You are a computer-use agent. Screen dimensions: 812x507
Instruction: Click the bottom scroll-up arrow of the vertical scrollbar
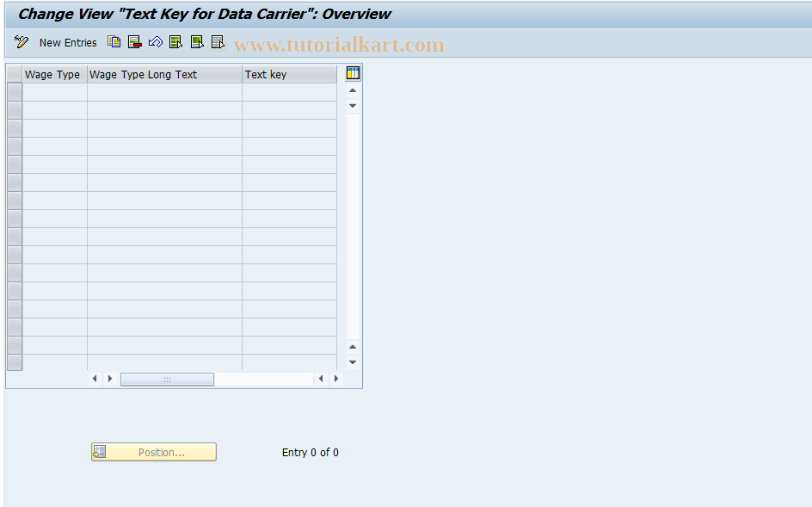pyautogui.click(x=353, y=347)
